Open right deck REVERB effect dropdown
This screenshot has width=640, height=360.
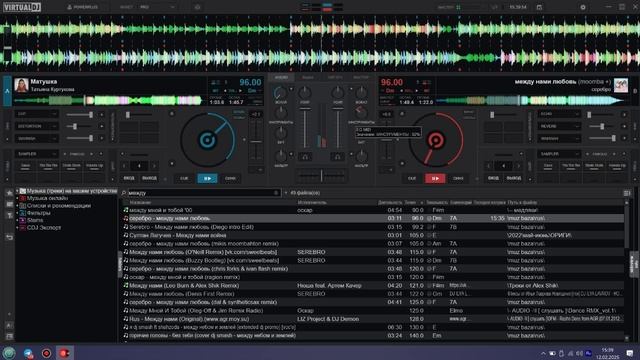[x=558, y=127]
